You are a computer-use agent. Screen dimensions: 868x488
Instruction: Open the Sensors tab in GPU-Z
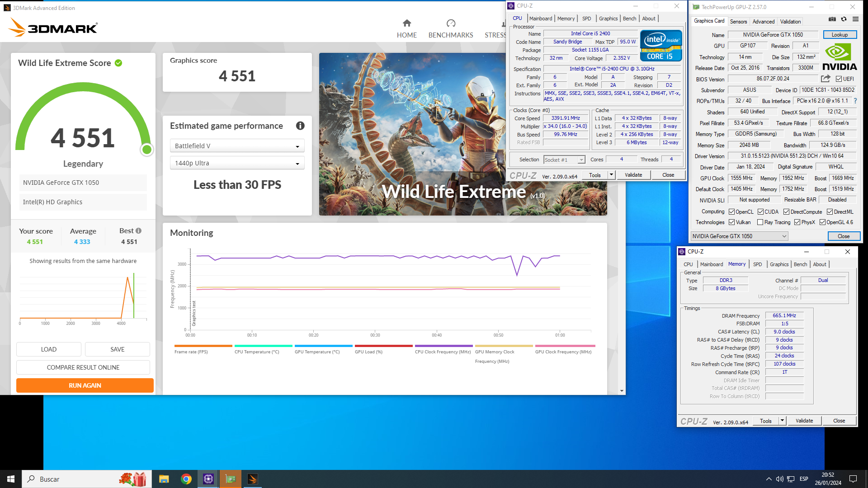tap(738, 22)
